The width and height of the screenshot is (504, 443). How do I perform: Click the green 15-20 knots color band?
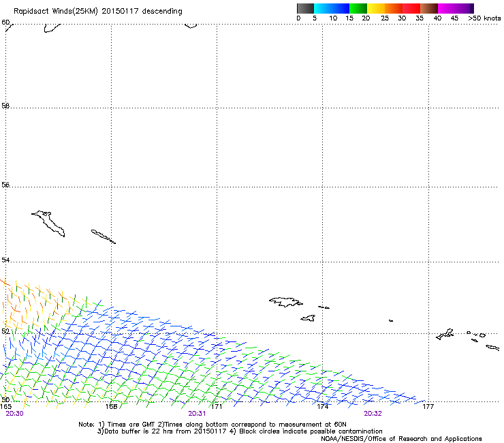click(358, 8)
